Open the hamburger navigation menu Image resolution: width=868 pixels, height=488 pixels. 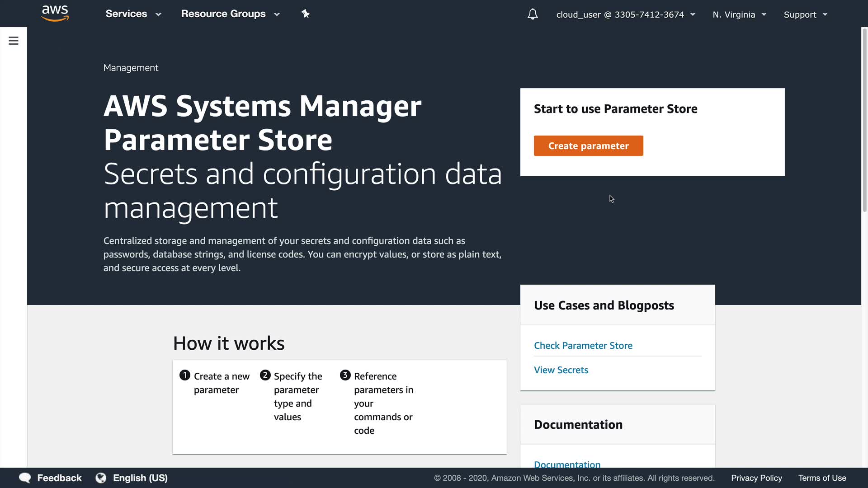point(14,41)
